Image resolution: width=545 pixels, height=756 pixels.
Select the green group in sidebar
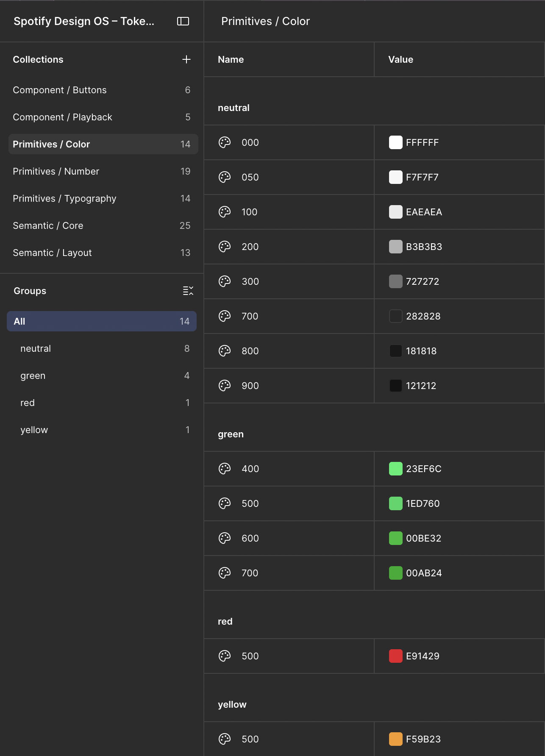(x=102, y=375)
